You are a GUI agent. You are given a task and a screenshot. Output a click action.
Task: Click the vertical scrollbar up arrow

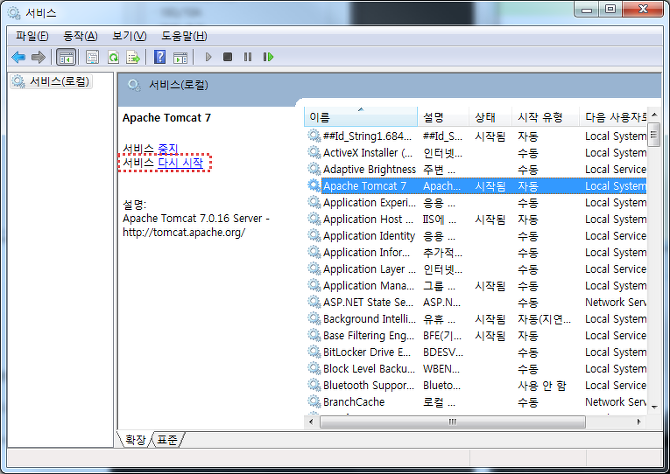(654, 115)
